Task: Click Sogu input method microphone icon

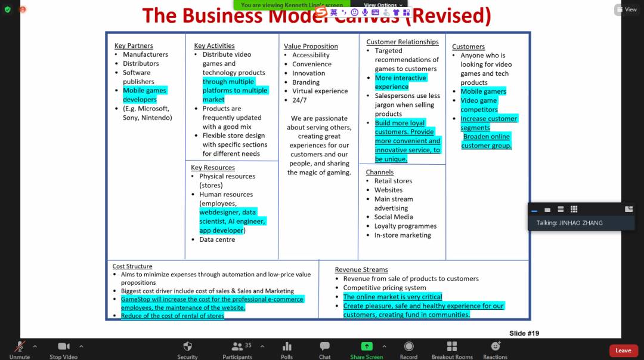Action: click(x=364, y=13)
